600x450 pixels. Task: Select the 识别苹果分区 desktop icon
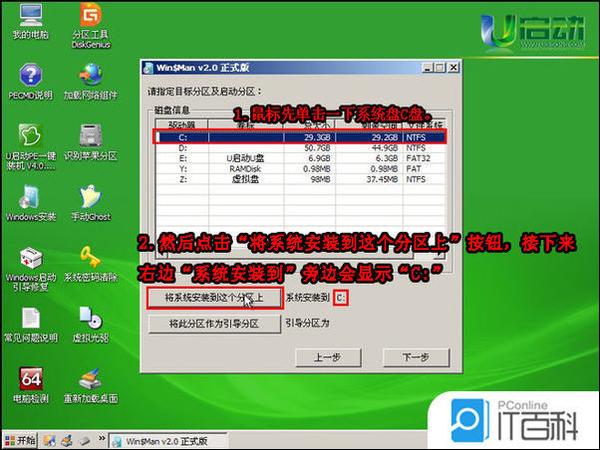pos(91,142)
